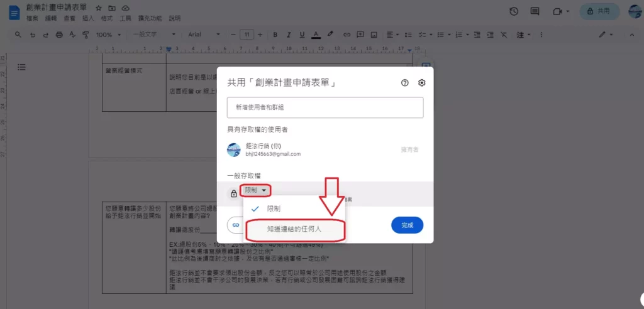Click the 完成 button
Image resolution: width=644 pixels, height=309 pixels.
click(407, 225)
